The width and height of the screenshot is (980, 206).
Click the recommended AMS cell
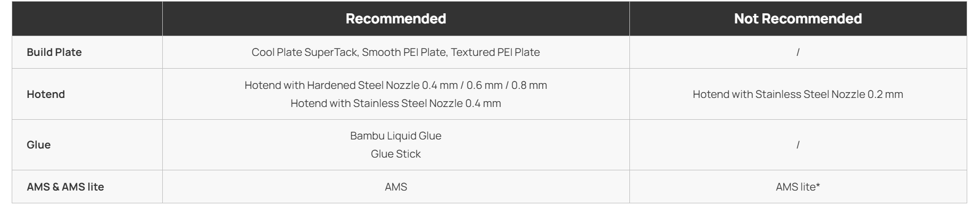[x=396, y=187]
